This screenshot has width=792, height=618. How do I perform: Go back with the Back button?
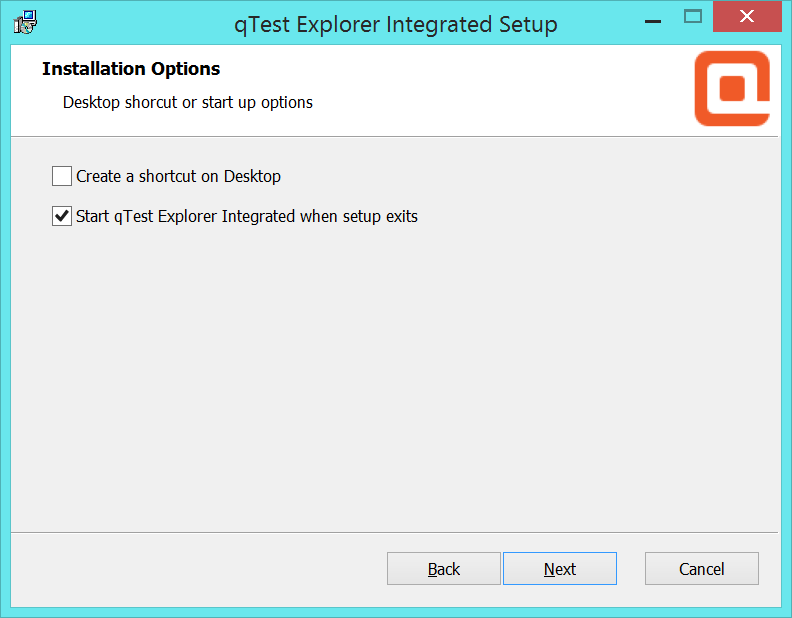point(443,569)
